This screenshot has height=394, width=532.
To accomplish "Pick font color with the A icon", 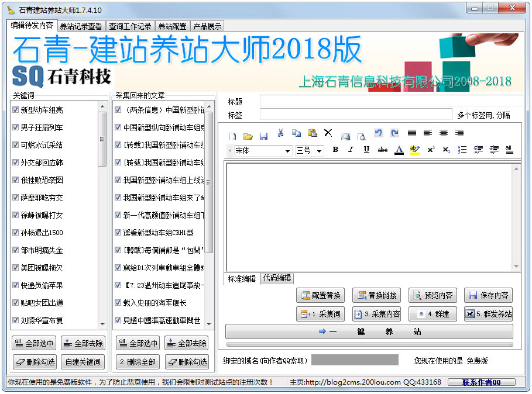I will (x=399, y=150).
